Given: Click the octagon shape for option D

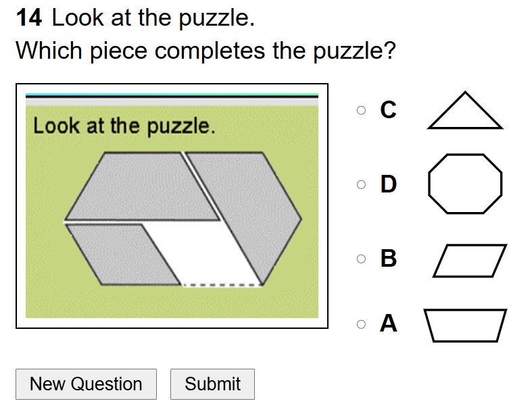Looking at the screenshot, I should (x=465, y=184).
